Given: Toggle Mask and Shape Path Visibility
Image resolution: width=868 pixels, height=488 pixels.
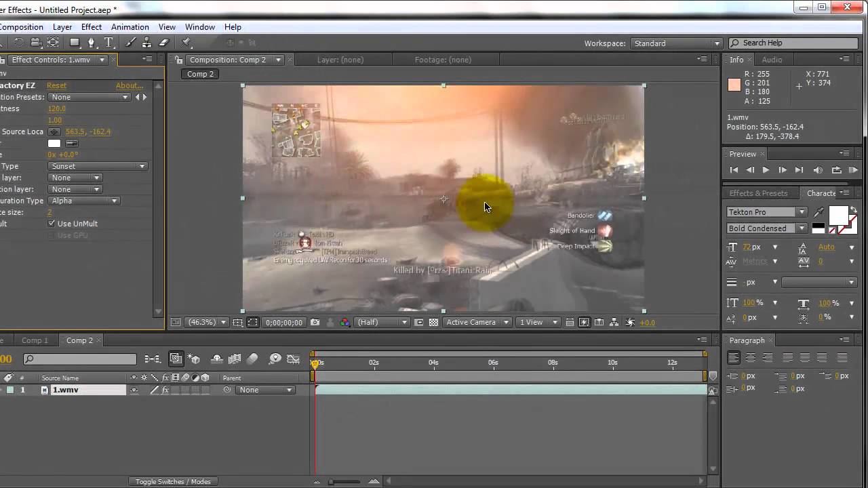Looking at the screenshot, I should point(252,323).
